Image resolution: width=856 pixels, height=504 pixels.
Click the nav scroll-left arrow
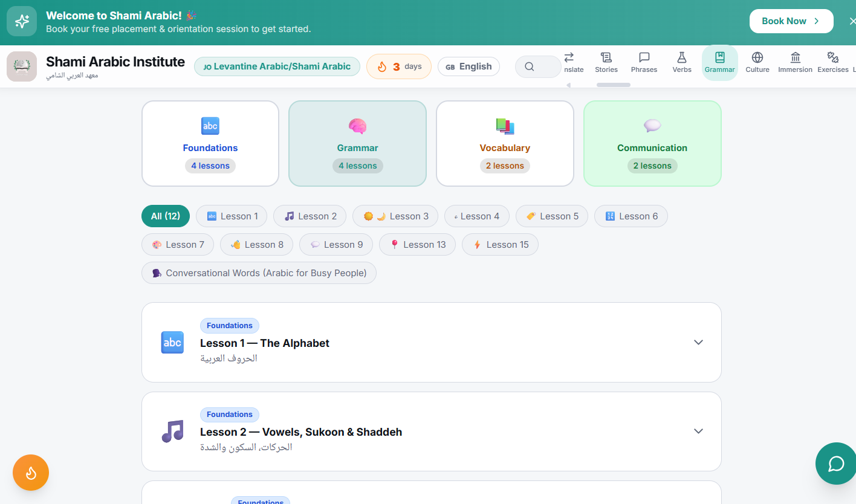[x=568, y=85]
